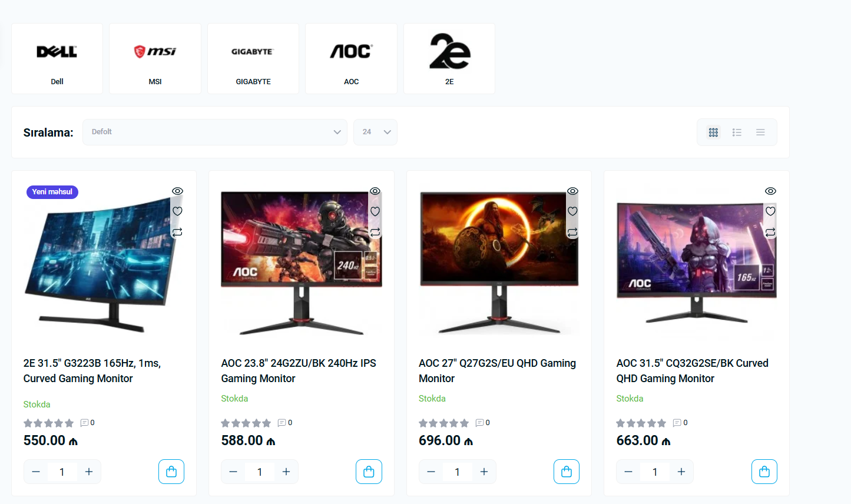
Task: Switch to detailed list view
Action: (737, 132)
